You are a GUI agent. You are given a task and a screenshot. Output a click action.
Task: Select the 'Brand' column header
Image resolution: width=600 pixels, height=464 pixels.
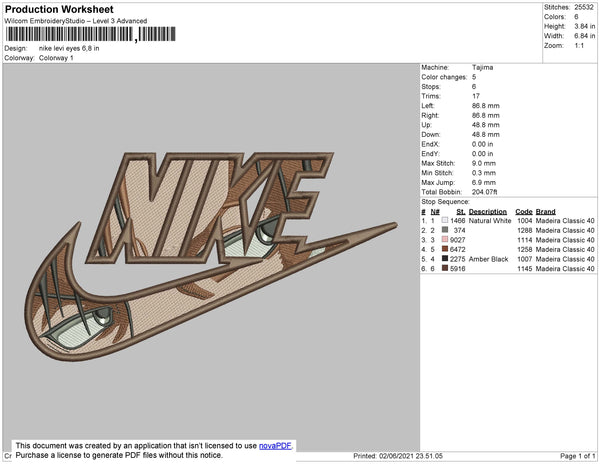545,212
